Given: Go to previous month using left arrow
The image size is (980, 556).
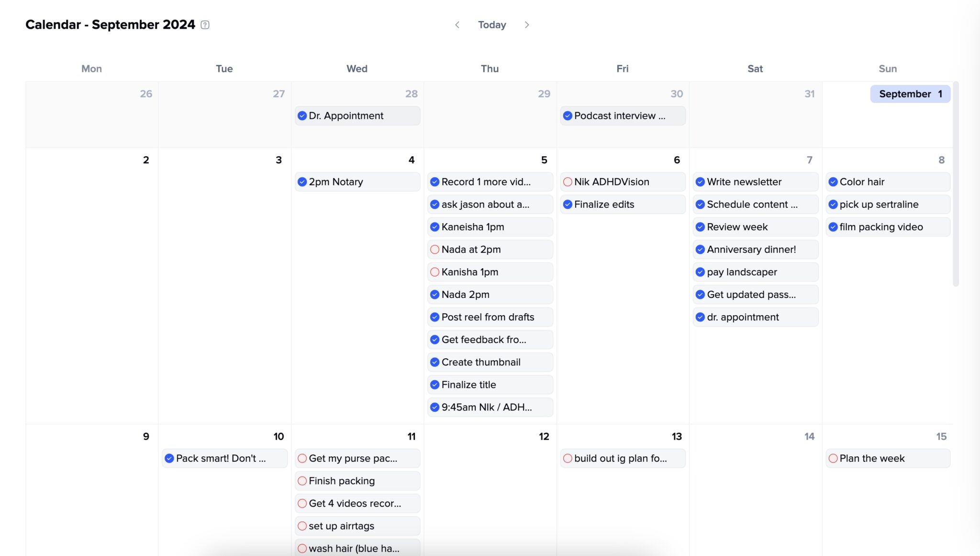Looking at the screenshot, I should tap(457, 24).
